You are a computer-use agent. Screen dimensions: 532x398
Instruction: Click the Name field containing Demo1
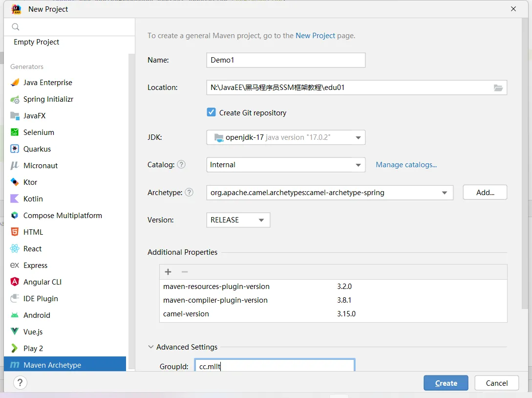pyautogui.click(x=286, y=60)
